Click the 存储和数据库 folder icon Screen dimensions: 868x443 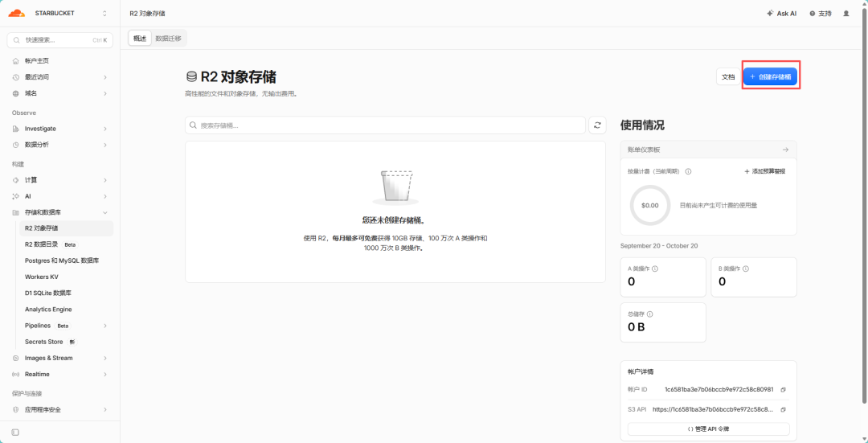15,212
